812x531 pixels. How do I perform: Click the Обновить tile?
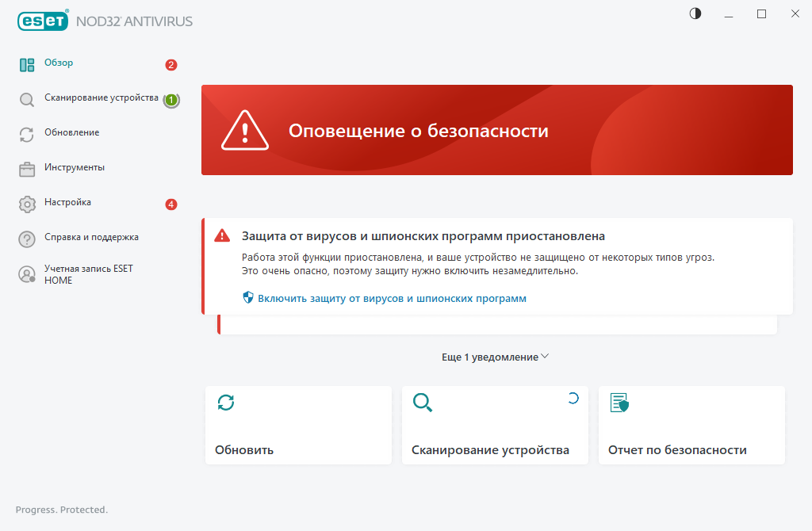coord(299,425)
